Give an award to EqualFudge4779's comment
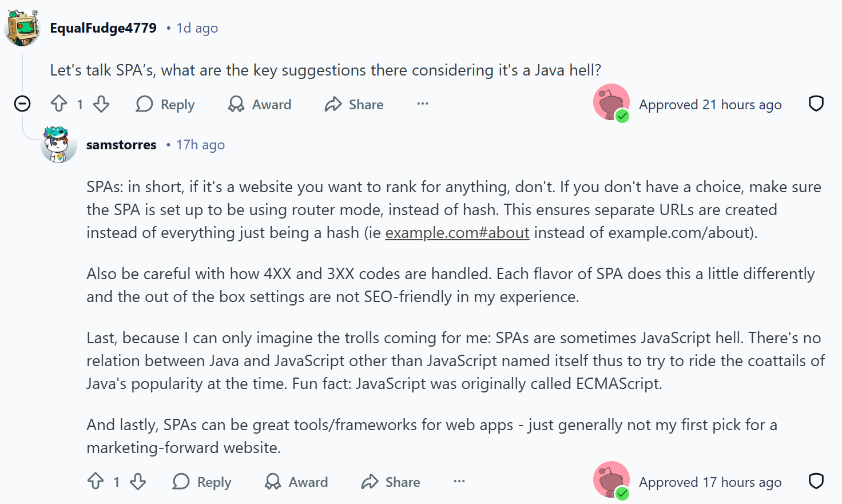 pos(260,105)
